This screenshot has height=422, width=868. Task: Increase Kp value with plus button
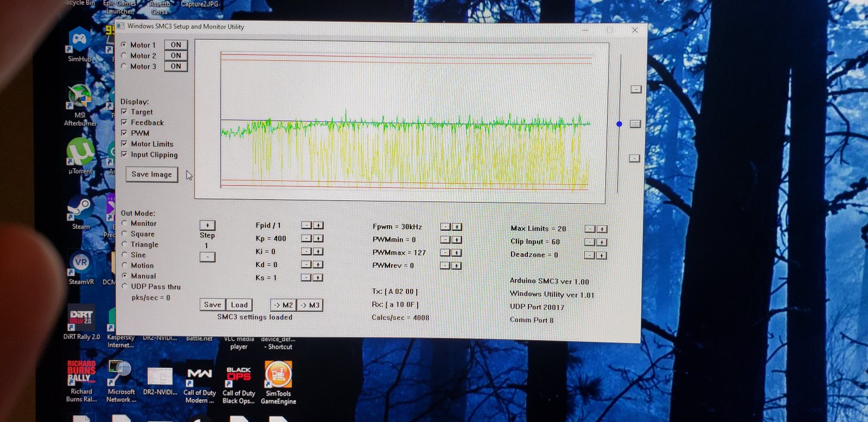[x=318, y=238]
